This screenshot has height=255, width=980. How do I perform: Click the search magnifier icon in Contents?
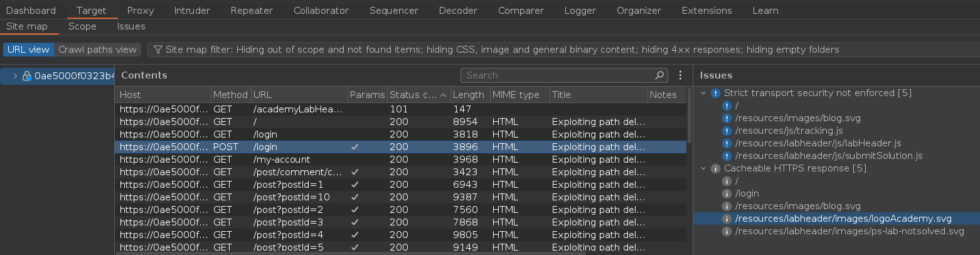tap(659, 75)
